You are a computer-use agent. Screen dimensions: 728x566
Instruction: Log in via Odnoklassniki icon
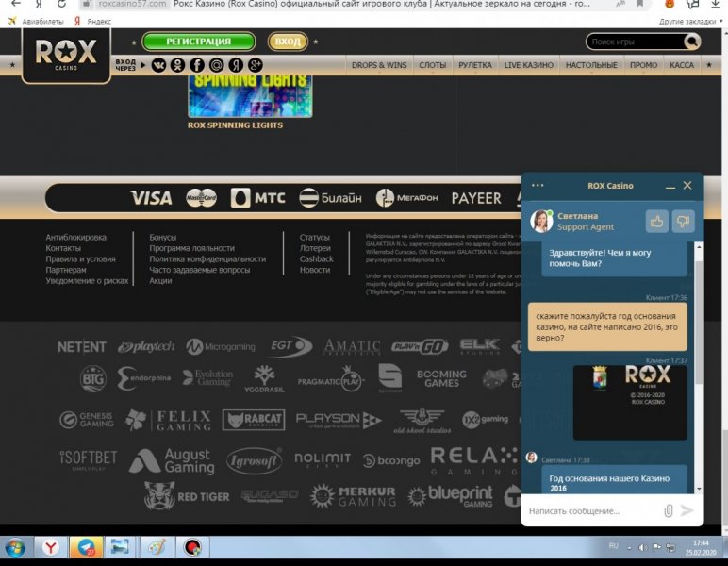pyautogui.click(x=177, y=65)
